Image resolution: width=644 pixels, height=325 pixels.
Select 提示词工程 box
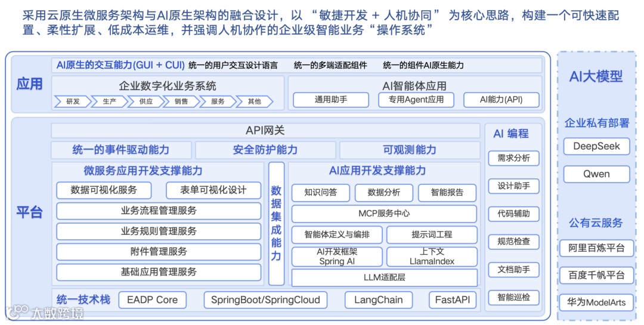pos(432,234)
